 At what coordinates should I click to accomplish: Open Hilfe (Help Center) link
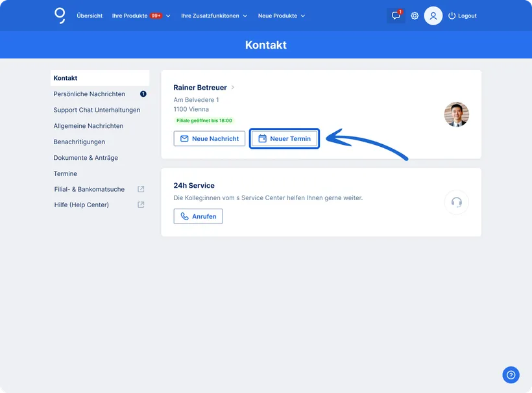(82, 205)
